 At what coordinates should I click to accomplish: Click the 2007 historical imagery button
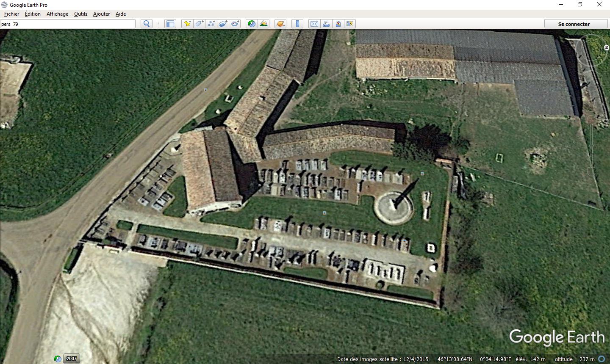[x=71, y=358]
